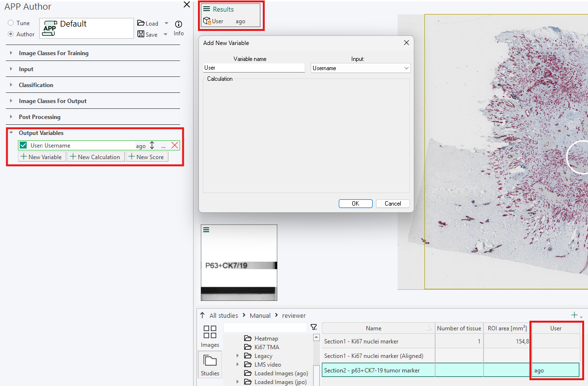The height and width of the screenshot is (386, 588).
Task: Click the up-arrow to go up from reviewer folder
Action: (x=201, y=315)
